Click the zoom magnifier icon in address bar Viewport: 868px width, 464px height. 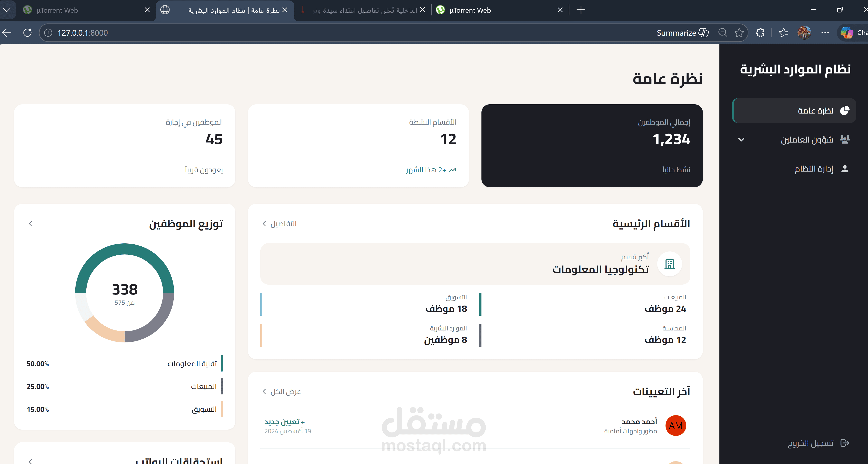point(722,33)
